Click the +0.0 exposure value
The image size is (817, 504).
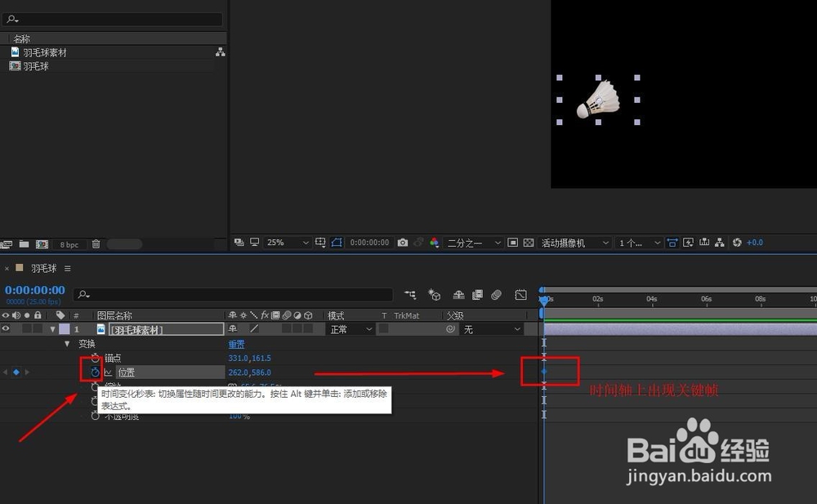[754, 243]
